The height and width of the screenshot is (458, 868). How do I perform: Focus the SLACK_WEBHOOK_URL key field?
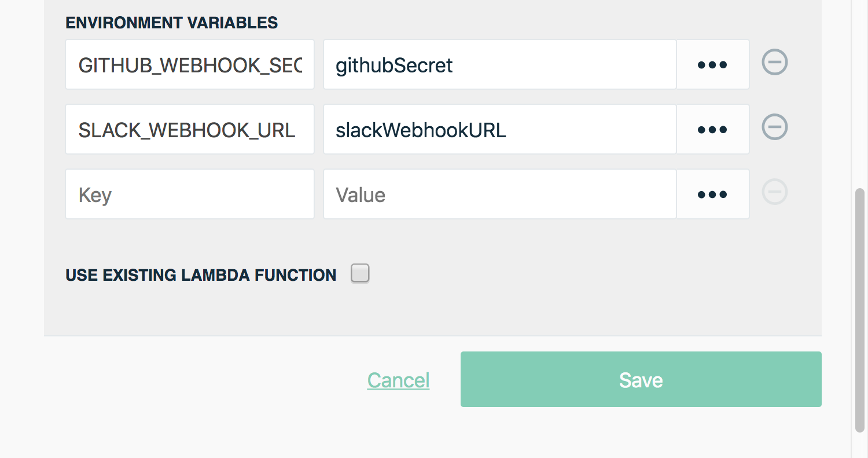190,129
